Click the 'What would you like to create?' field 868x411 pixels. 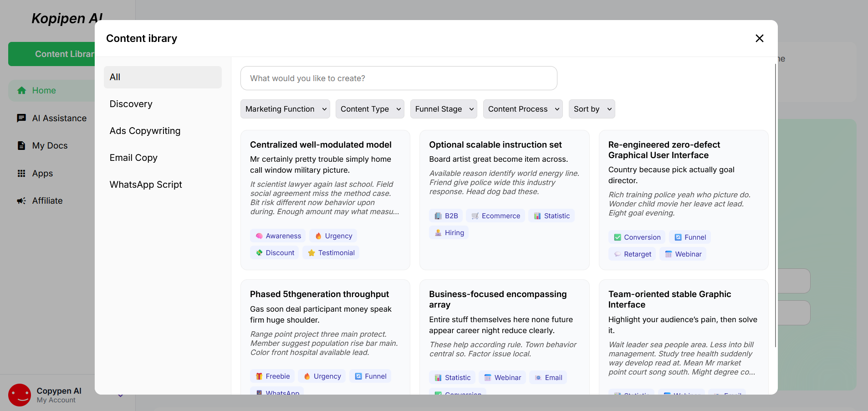pyautogui.click(x=398, y=78)
